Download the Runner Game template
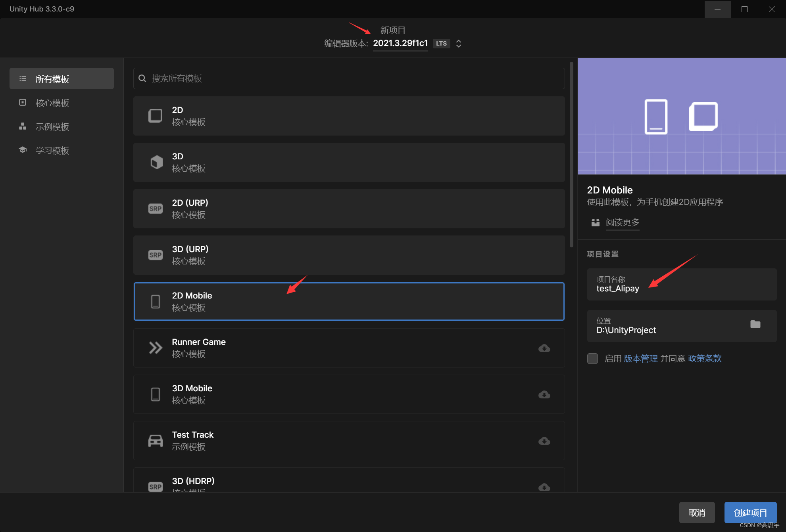This screenshot has height=532, width=786. pos(544,348)
